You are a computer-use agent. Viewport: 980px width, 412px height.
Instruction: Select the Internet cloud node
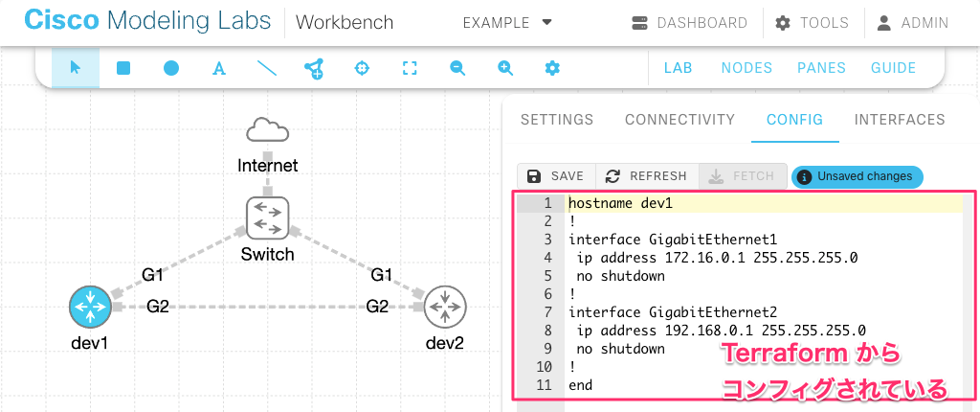tap(268, 131)
